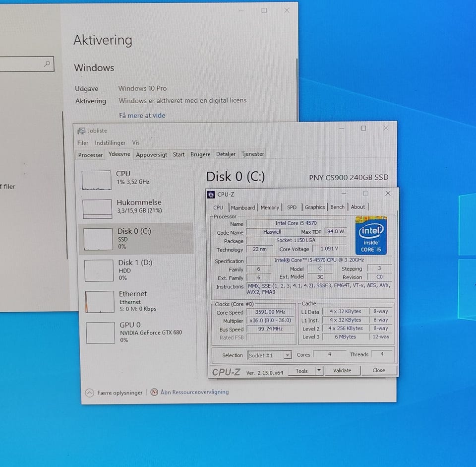Open the CPU-Z Bench tab
This screenshot has height=467, width=476.
(337, 207)
